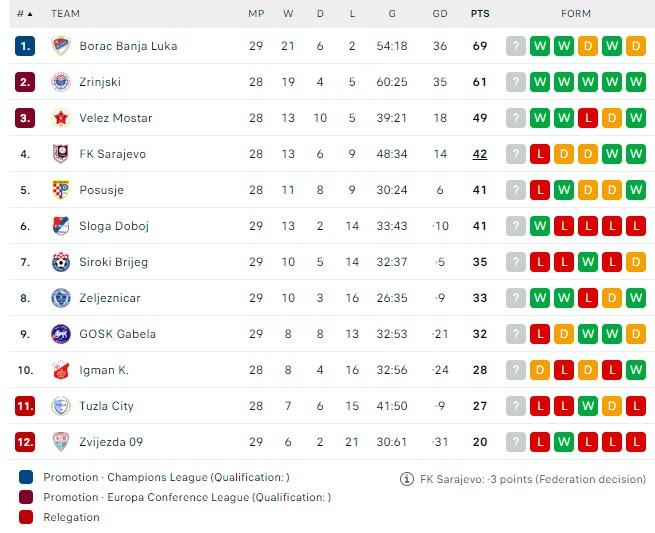Sort standings by PTS column header
Screen dimensions: 655x533
click(480, 14)
